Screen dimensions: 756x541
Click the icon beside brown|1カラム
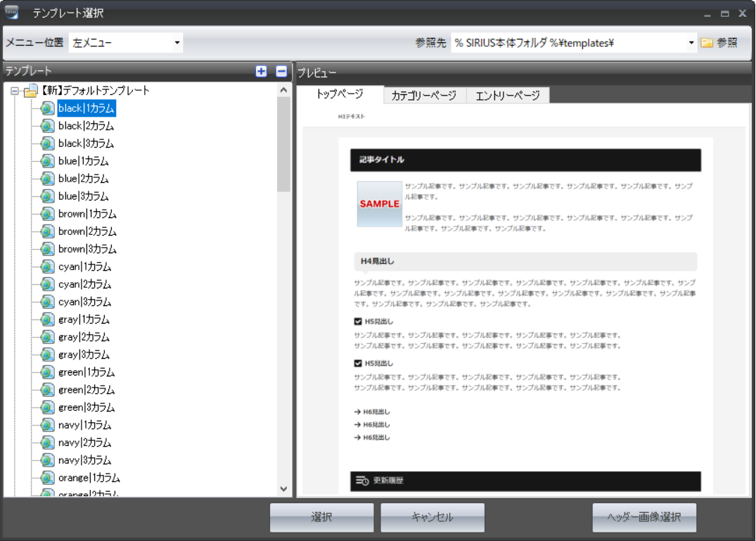tap(47, 214)
